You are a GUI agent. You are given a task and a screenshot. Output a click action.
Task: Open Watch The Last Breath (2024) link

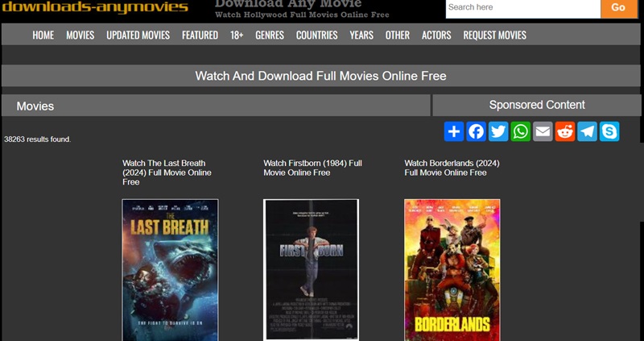pyautogui.click(x=167, y=173)
